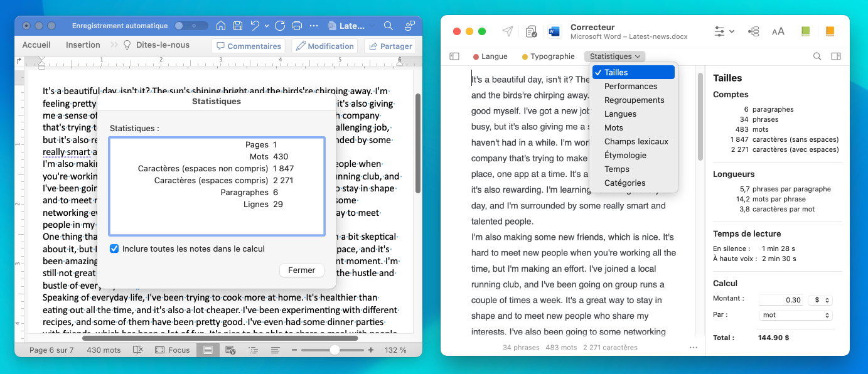Uncheck Inclure toutes les notes dans le calcul
This screenshot has height=374, width=868.
[x=114, y=248]
